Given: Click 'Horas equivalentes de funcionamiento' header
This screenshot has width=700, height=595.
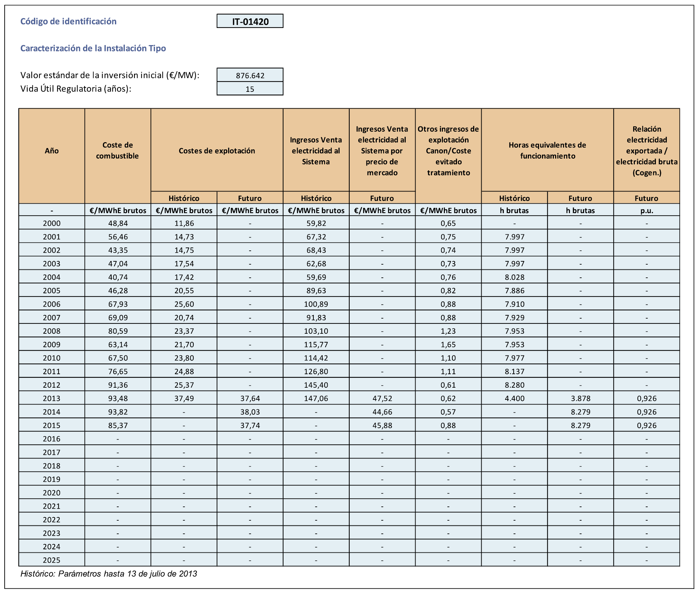Looking at the screenshot, I should 547,150.
